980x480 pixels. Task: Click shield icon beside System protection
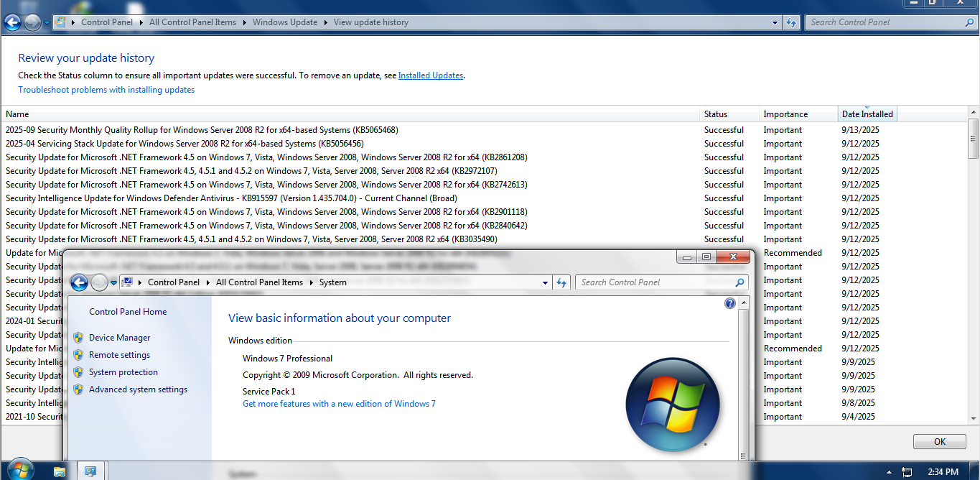point(78,372)
